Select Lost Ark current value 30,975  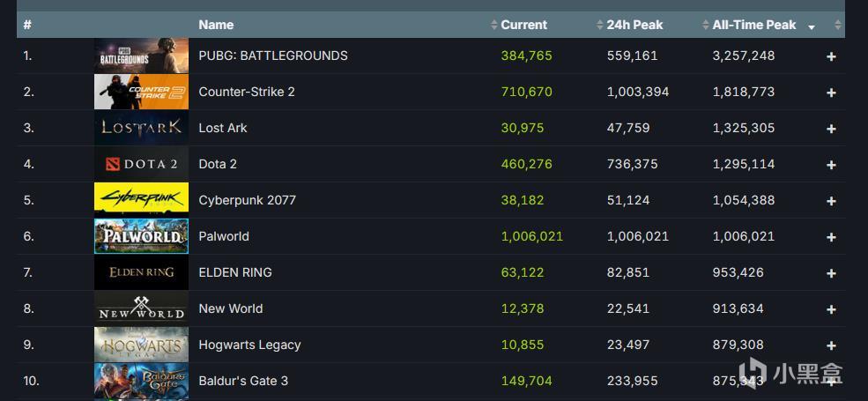[x=523, y=128]
